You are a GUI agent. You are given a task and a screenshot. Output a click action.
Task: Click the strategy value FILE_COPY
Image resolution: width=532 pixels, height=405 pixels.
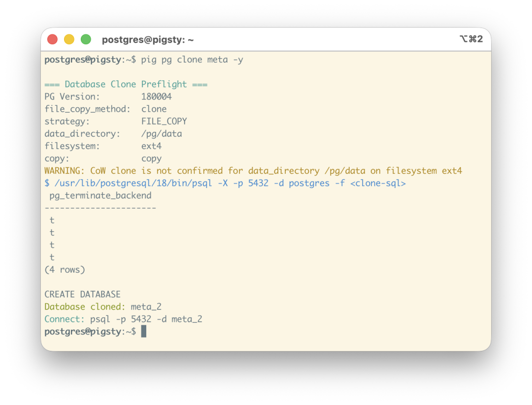[x=164, y=122]
